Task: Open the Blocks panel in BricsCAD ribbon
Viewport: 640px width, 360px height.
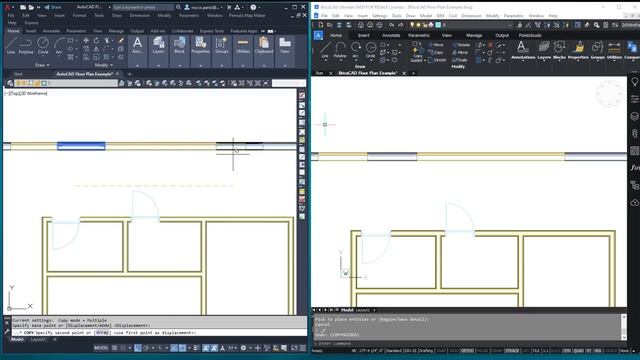Action: click(560, 50)
